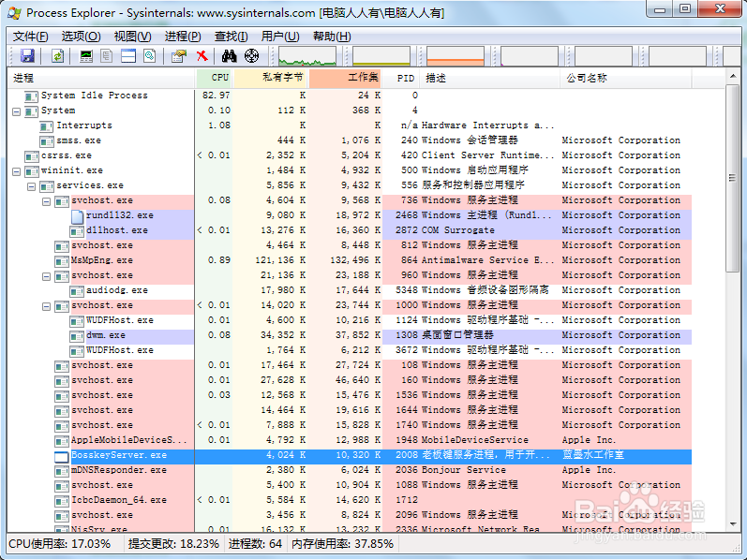The width and height of the screenshot is (747, 560).
Task: Sort by the 公司名称 column header
Action: tap(626, 78)
